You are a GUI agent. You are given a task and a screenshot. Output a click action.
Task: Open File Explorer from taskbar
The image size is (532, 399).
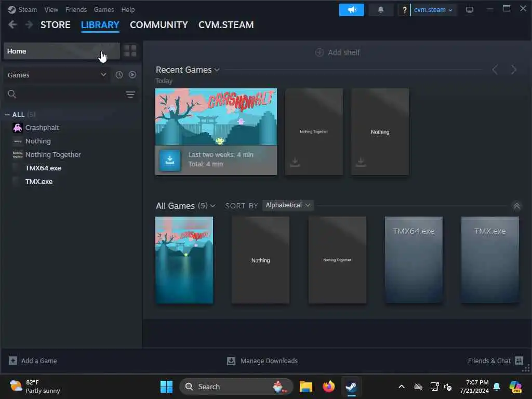coord(305,387)
